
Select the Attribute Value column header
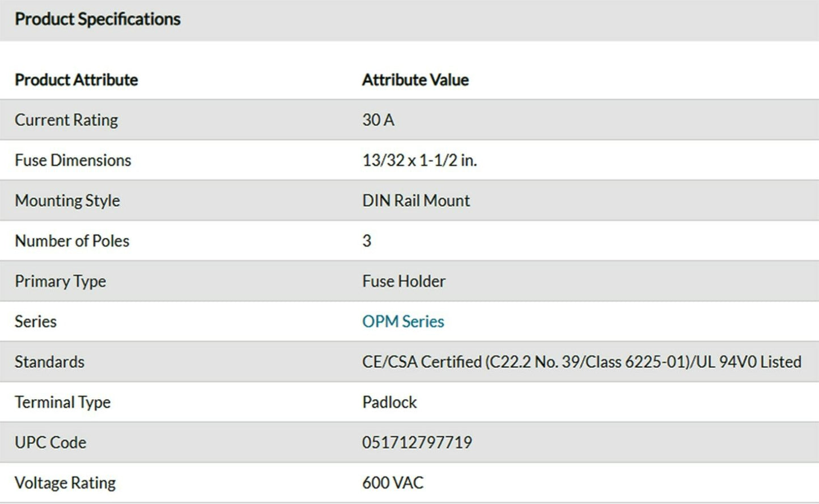(415, 80)
